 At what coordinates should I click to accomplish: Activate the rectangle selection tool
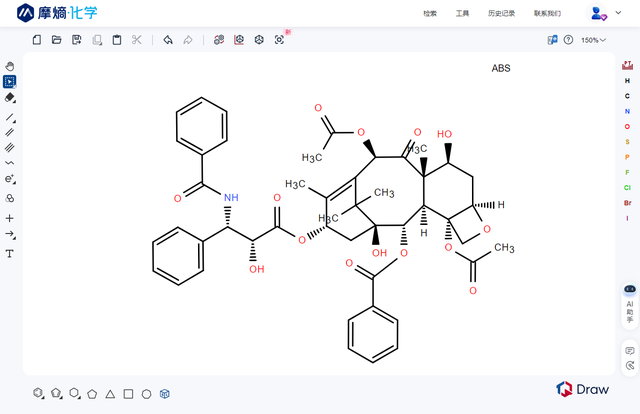click(9, 82)
